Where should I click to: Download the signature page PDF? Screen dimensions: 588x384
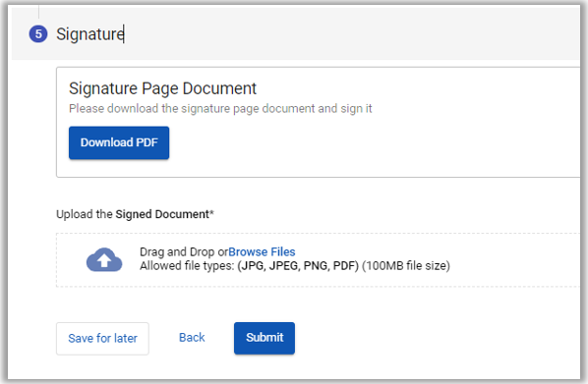119,142
